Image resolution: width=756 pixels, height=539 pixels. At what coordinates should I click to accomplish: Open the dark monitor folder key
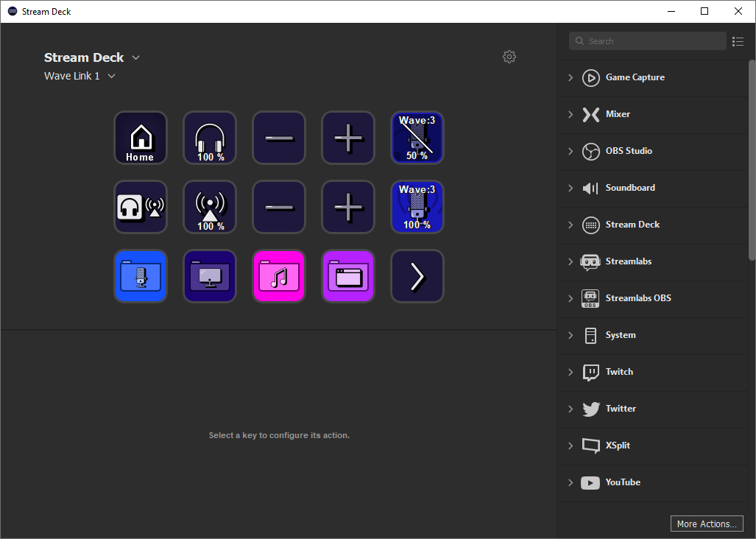pos(210,276)
